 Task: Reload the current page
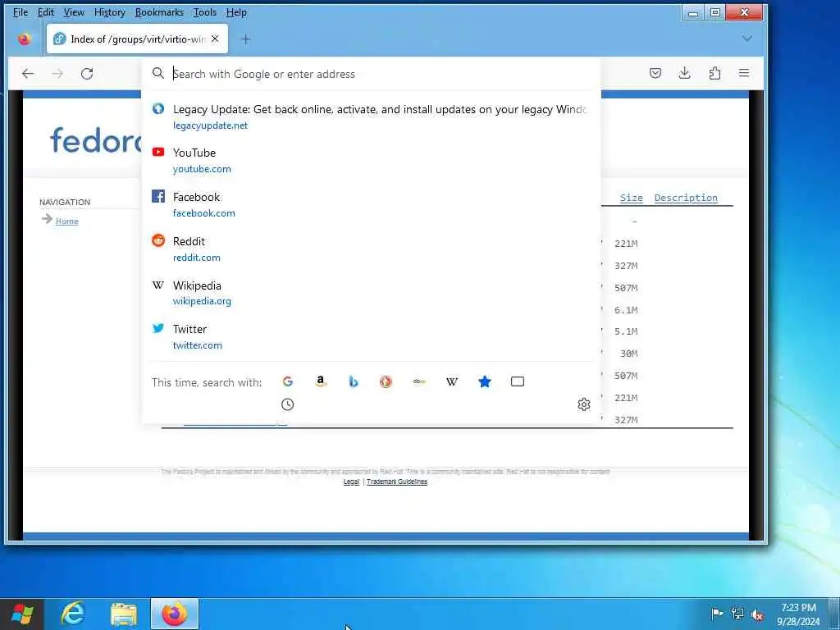tap(87, 73)
